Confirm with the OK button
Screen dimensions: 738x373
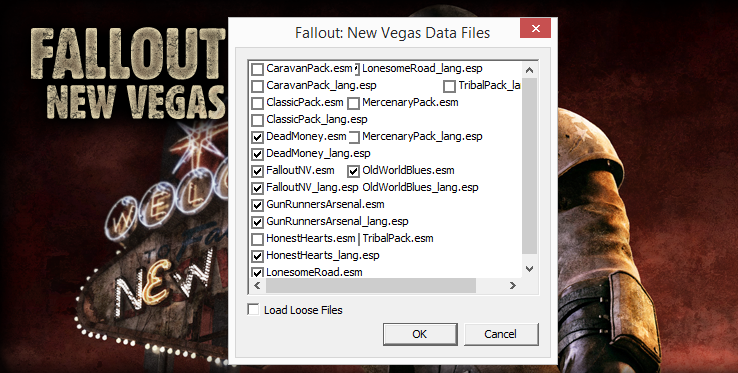420,334
